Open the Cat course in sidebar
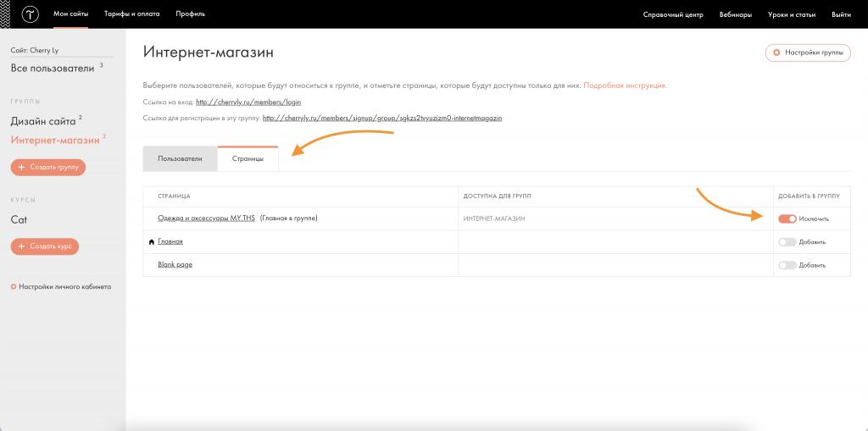Screen dimensions: 868x431 (19, 219)
